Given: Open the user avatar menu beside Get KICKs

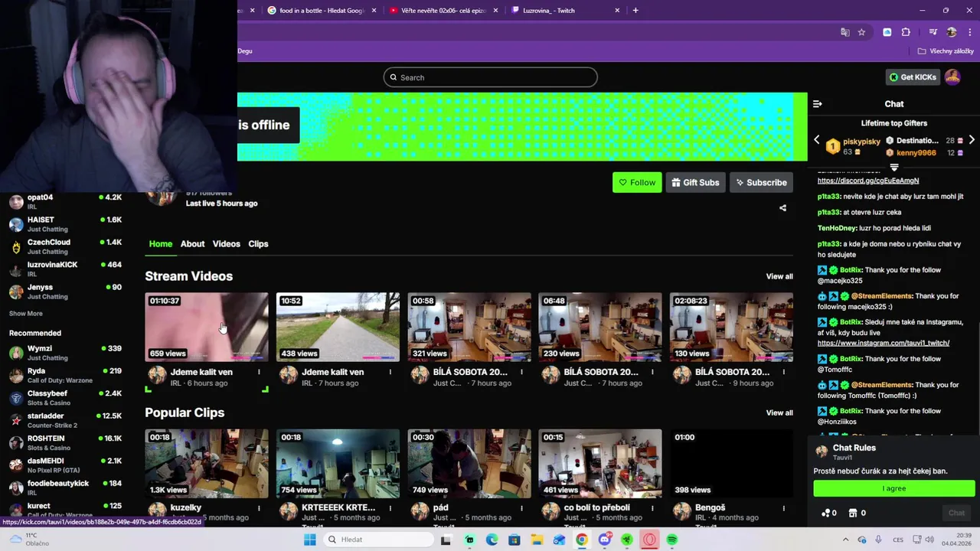Looking at the screenshot, I should click(952, 77).
